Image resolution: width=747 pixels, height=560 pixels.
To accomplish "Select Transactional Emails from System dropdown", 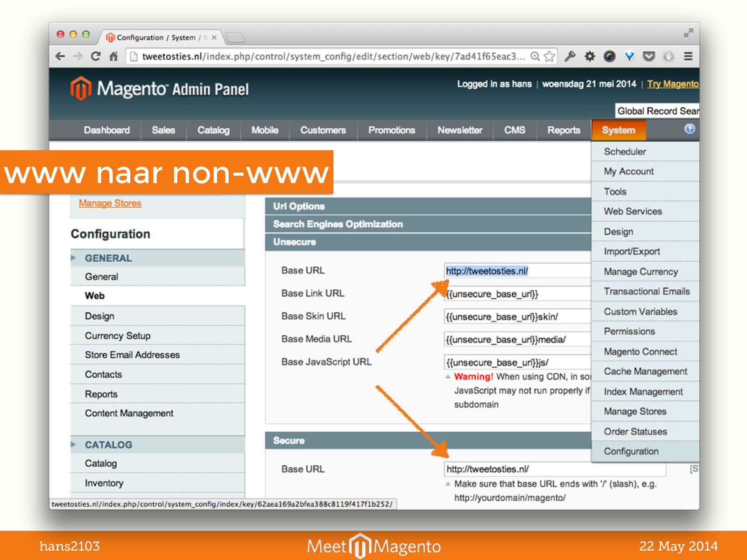I will [x=645, y=291].
